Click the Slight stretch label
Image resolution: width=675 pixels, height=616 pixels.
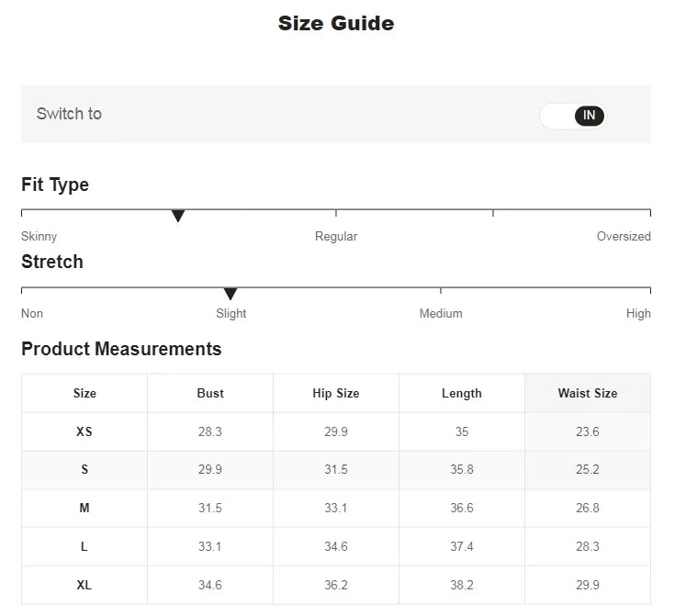231,313
